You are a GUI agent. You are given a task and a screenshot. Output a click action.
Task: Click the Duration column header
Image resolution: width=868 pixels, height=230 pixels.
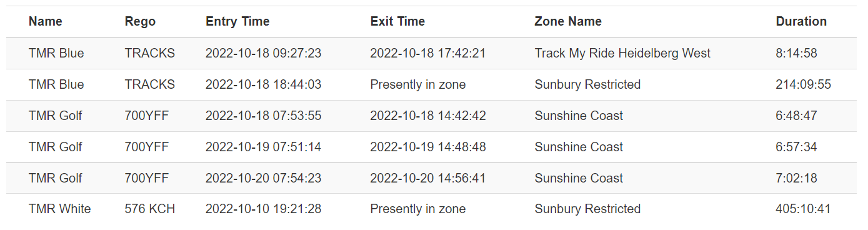click(801, 21)
